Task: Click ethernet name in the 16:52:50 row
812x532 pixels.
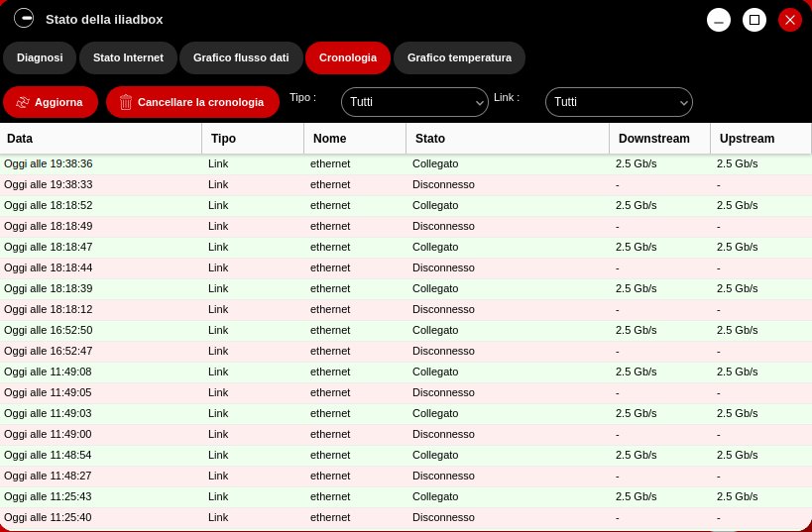Action: coord(330,330)
